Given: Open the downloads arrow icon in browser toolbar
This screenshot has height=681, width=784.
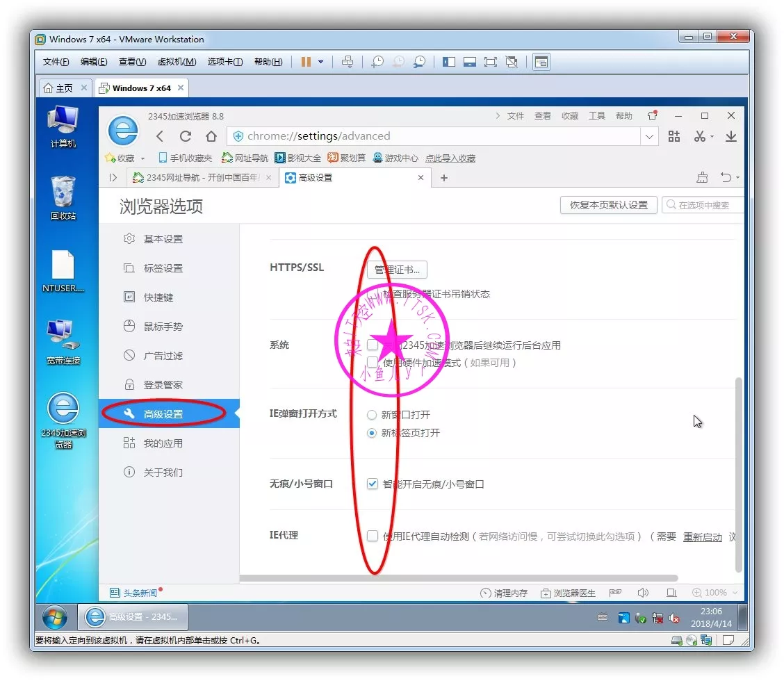Looking at the screenshot, I should click(x=730, y=136).
